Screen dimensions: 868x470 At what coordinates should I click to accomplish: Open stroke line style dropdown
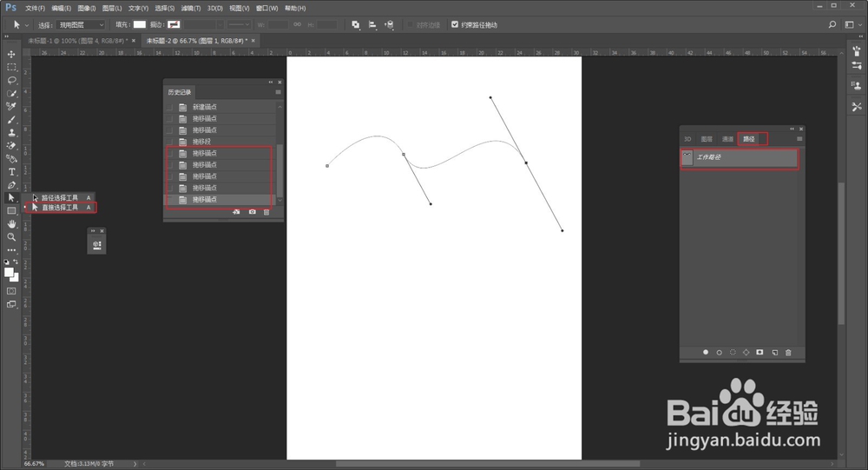pyautogui.click(x=240, y=24)
